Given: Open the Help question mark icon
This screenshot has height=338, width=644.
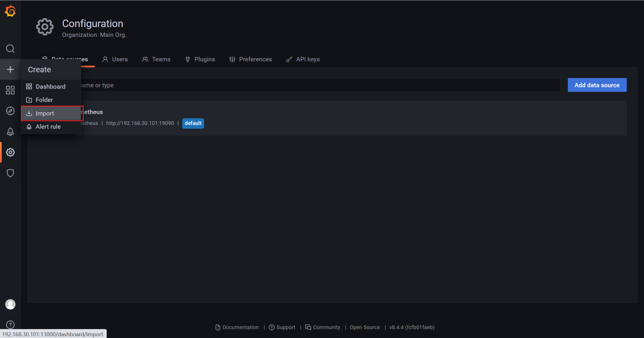Looking at the screenshot, I should pyautogui.click(x=10, y=325).
